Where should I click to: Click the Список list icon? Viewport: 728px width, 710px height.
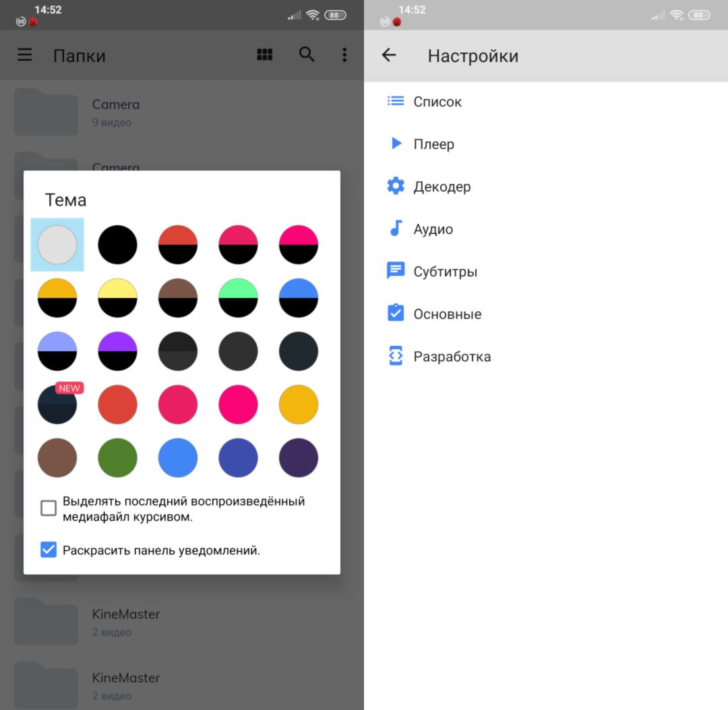coord(396,100)
